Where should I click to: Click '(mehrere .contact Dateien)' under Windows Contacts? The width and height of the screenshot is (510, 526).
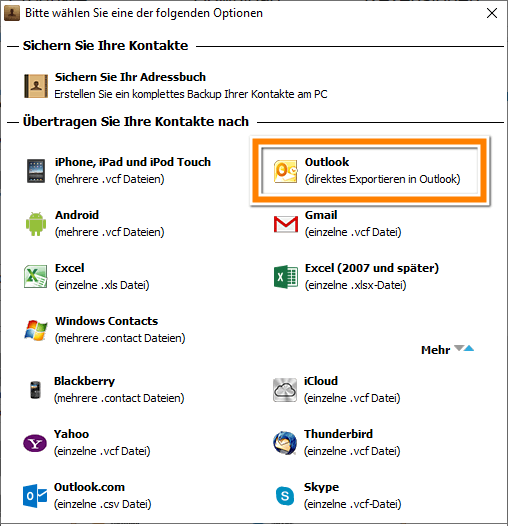tap(120, 338)
